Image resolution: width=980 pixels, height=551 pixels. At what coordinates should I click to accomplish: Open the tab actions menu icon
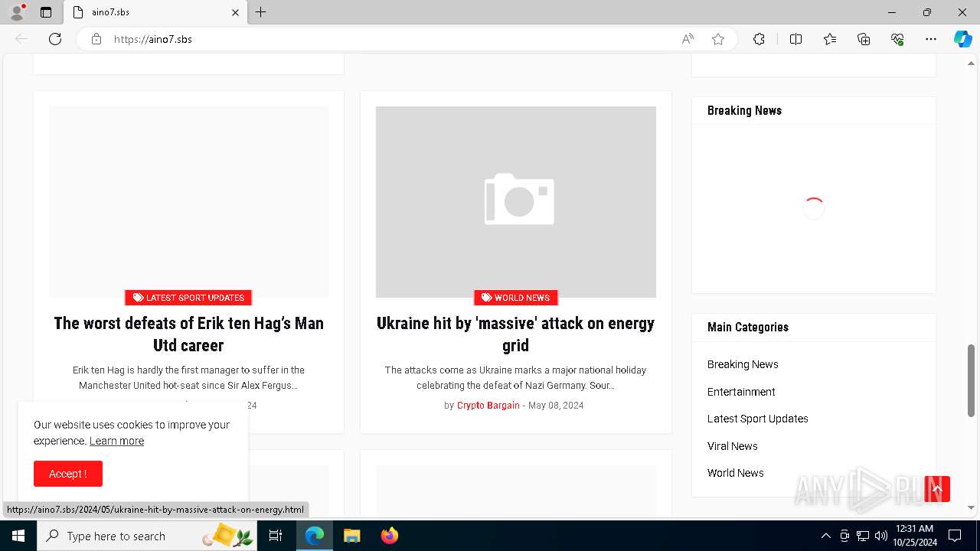tap(46, 12)
